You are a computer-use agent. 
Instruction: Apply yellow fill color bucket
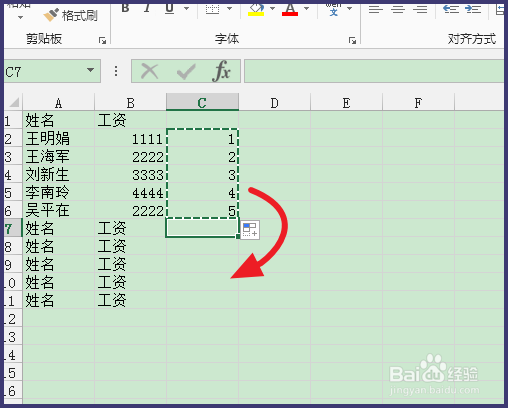pyautogui.click(x=256, y=9)
